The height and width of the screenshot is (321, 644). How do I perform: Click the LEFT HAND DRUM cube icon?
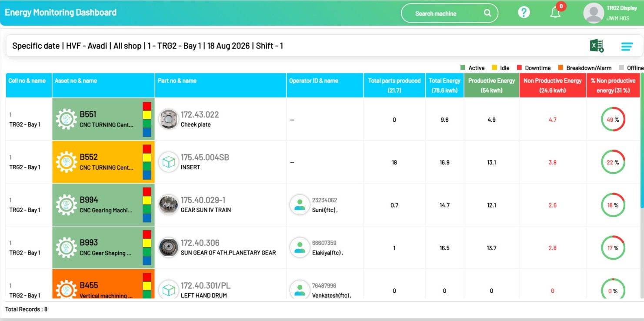168,289
